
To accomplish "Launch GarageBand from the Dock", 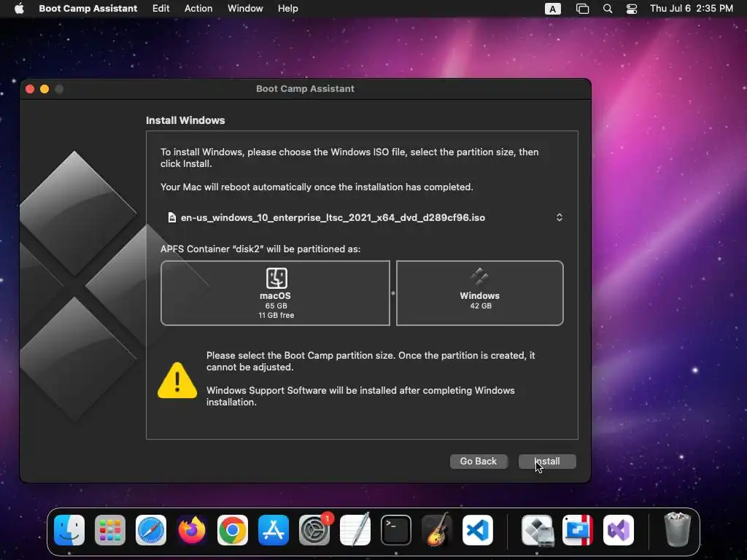I will tap(437, 530).
